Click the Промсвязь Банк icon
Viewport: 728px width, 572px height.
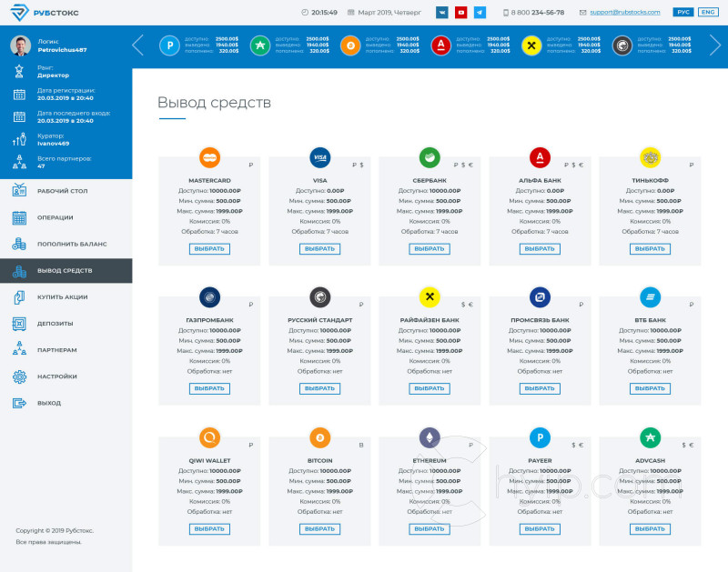(x=540, y=296)
